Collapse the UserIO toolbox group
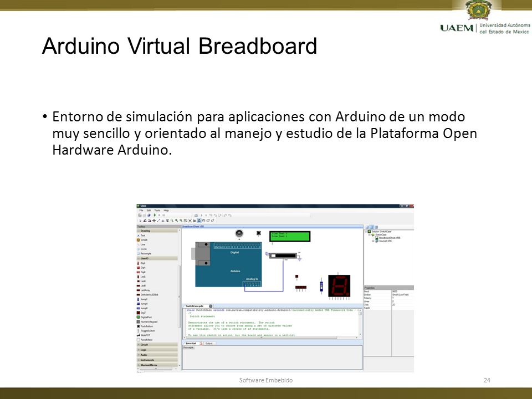This screenshot has height=399, width=532. 157,258
